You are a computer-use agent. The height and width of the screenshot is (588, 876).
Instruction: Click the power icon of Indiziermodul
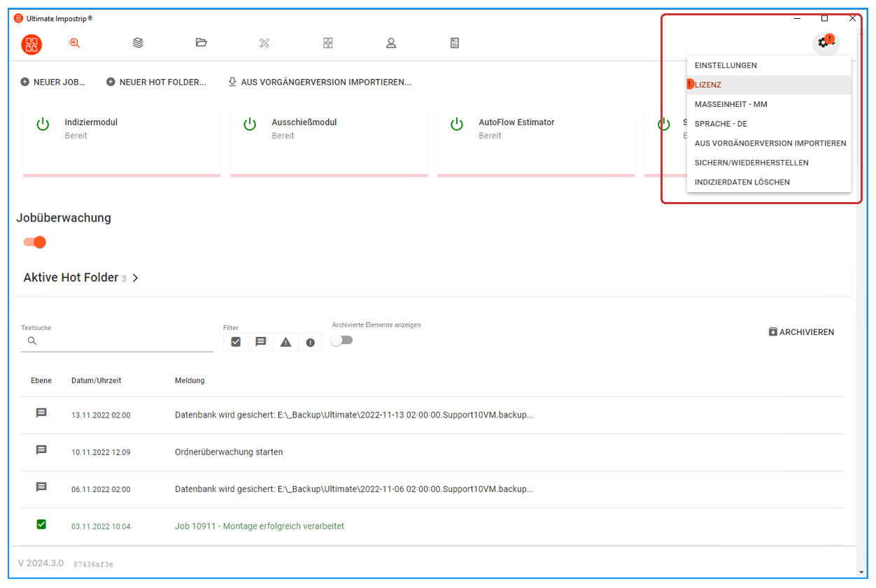[43, 124]
